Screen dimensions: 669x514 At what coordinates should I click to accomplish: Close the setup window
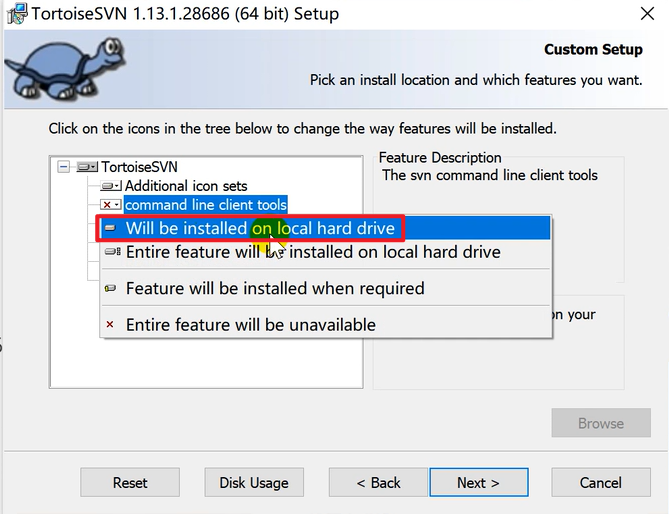tap(647, 14)
